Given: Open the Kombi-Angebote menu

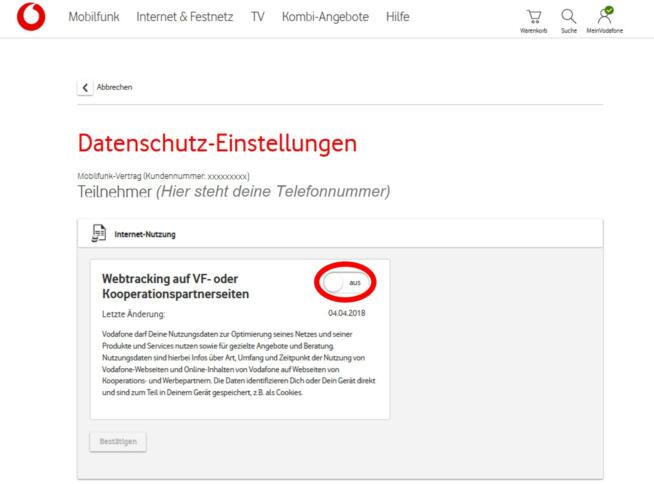Looking at the screenshot, I should click(x=325, y=17).
